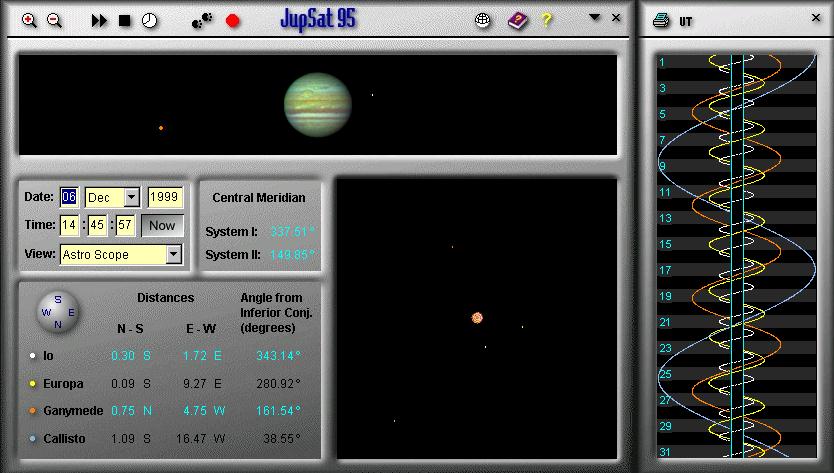
Task: Click day 19 on the UT chart
Action: (665, 296)
